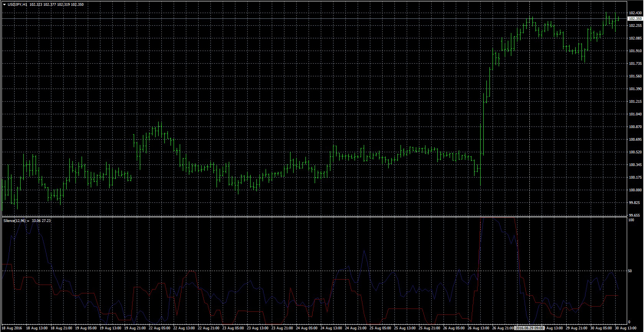Click the 102.430 price scale label
The image size is (644, 332).
(x=635, y=13)
